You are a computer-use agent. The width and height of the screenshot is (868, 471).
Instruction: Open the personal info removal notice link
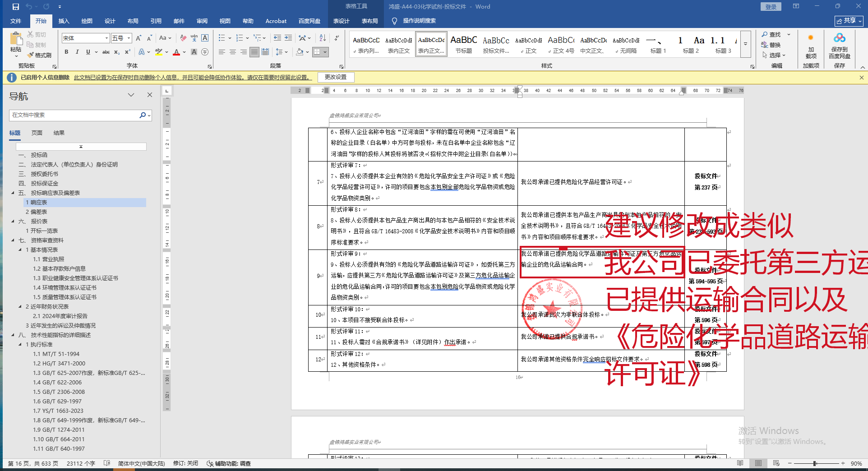tap(193, 78)
